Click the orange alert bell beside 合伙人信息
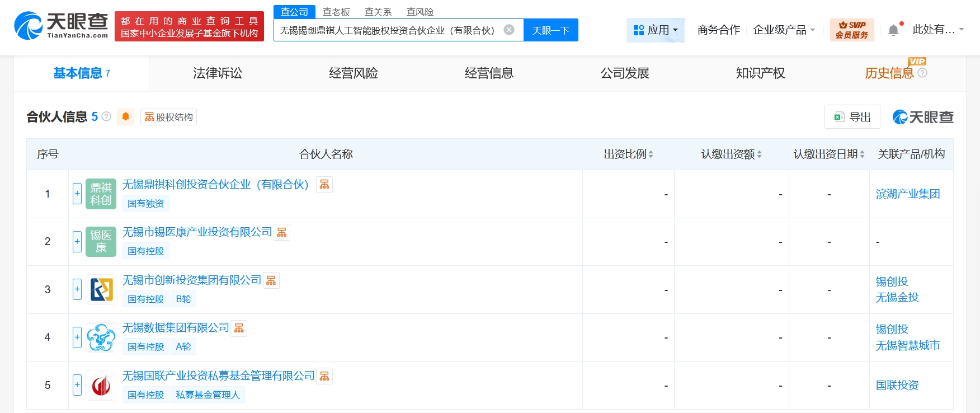980x413 pixels. click(x=126, y=116)
